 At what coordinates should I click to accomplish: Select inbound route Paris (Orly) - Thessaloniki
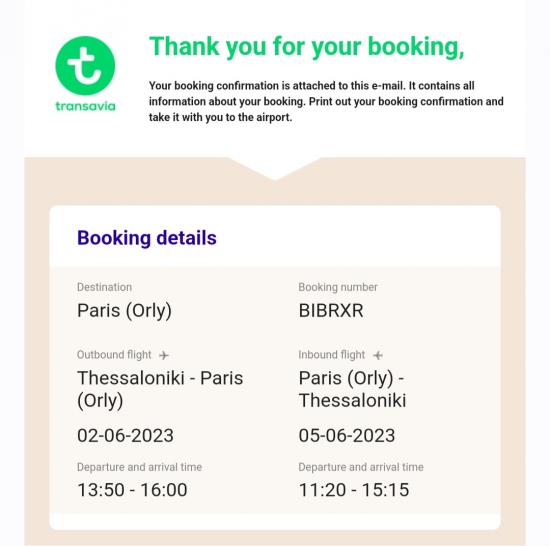point(353,389)
